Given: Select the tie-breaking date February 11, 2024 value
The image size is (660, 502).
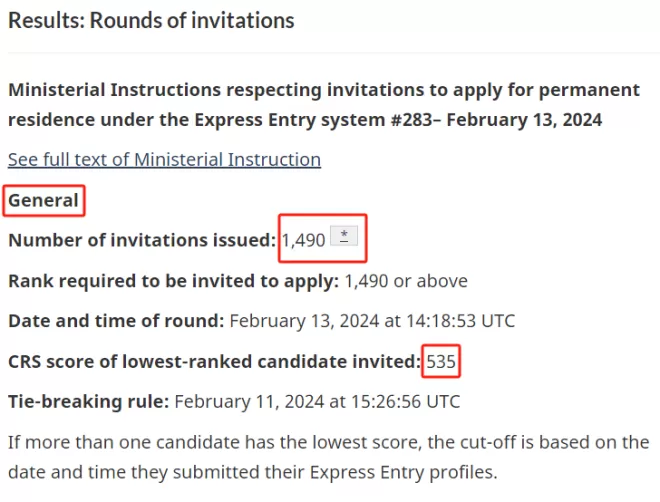Looking at the screenshot, I should point(249,401).
